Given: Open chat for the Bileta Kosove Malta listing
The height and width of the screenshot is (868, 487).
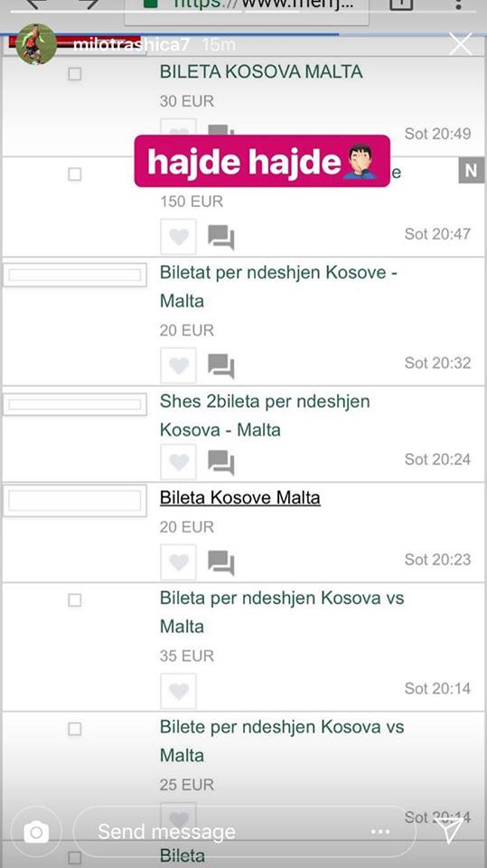Looking at the screenshot, I should click(221, 562).
